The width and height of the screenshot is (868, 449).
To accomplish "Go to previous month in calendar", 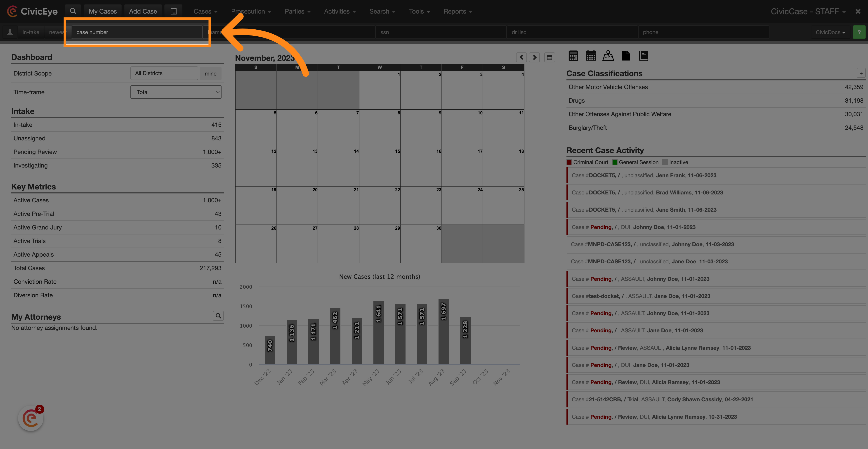I will click(521, 57).
